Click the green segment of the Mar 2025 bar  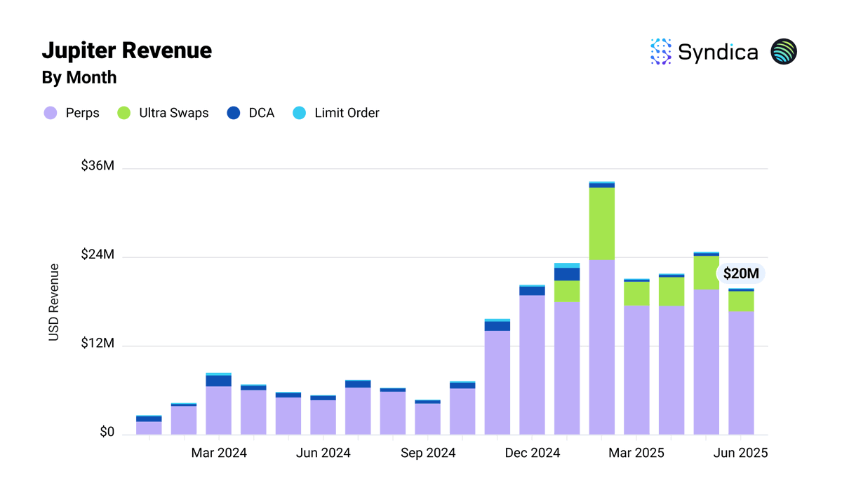point(636,294)
